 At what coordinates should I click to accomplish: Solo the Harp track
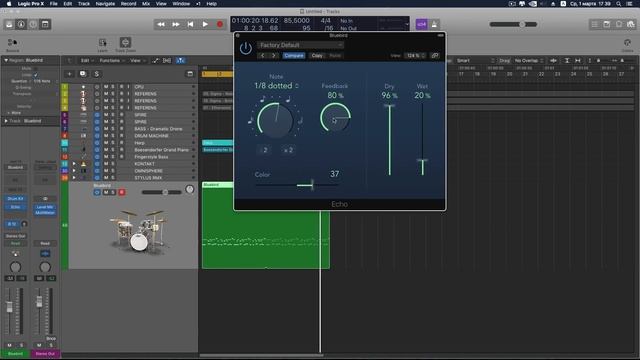tap(113, 143)
